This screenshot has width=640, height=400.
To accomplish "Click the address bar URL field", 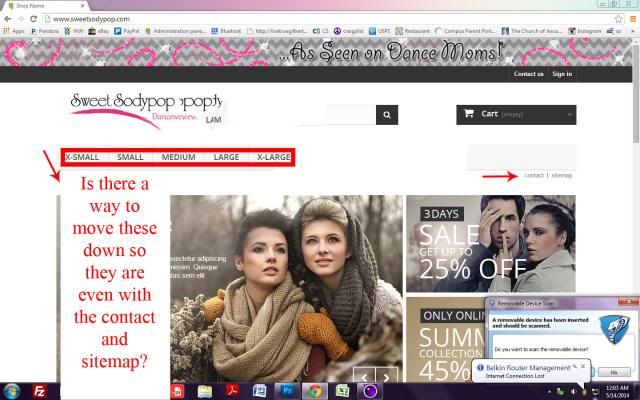I will click(x=300, y=19).
